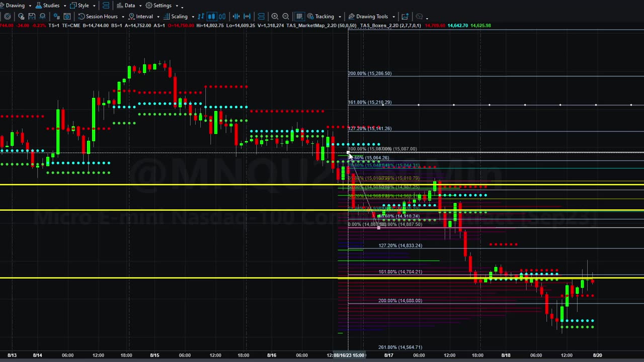Select the middle yellow horizontal line
Viewport: 644px width, 362px height.
[322, 210]
